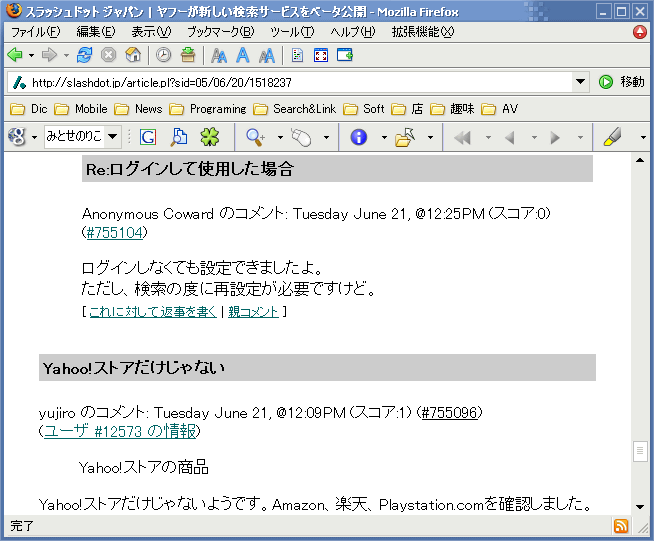
Task: Open the Soft bookmark folder
Action: coord(363,109)
